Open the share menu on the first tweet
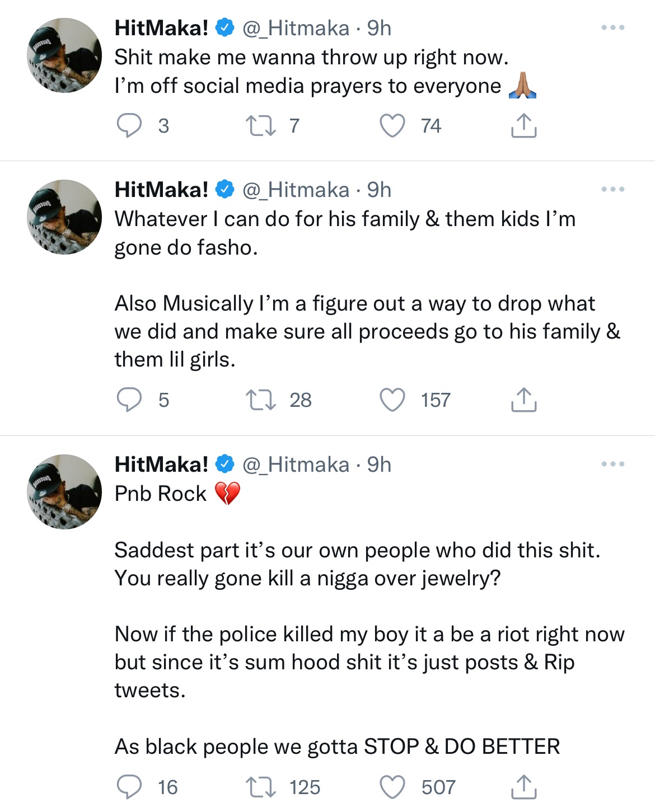Screen dimensions: 655x812 tap(523, 125)
